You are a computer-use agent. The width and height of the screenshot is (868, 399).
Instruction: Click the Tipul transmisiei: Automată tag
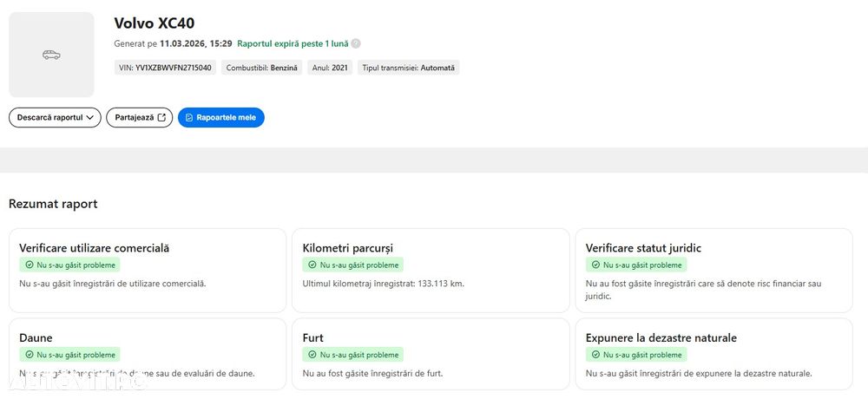408,68
